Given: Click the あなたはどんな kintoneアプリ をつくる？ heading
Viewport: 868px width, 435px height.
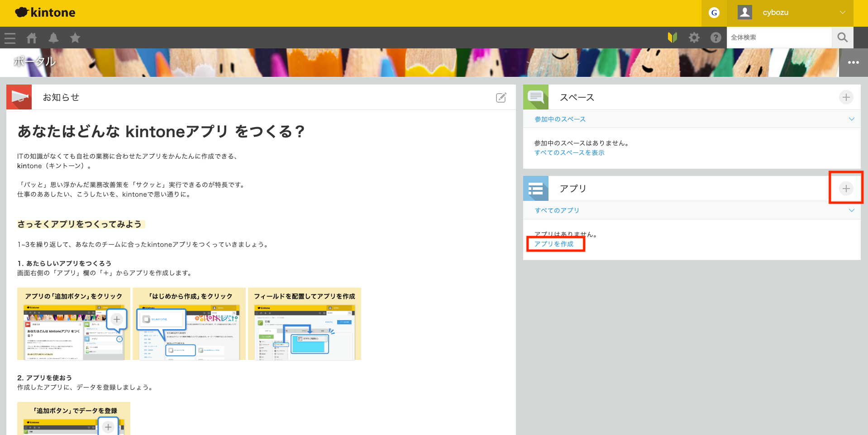Looking at the screenshot, I should pos(161,132).
